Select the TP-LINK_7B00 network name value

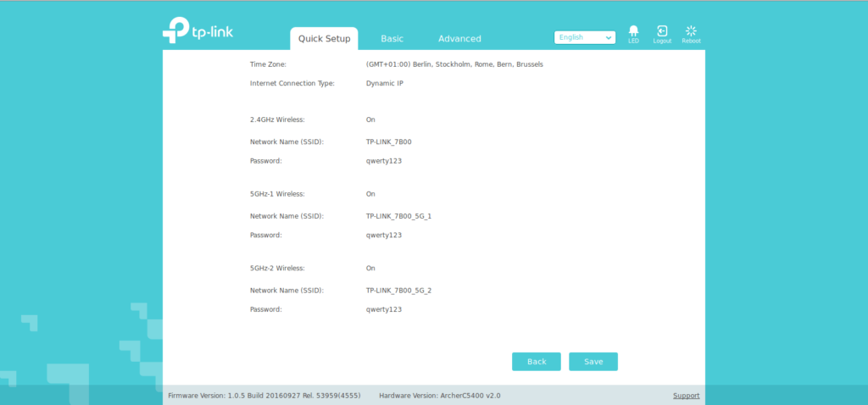click(388, 141)
